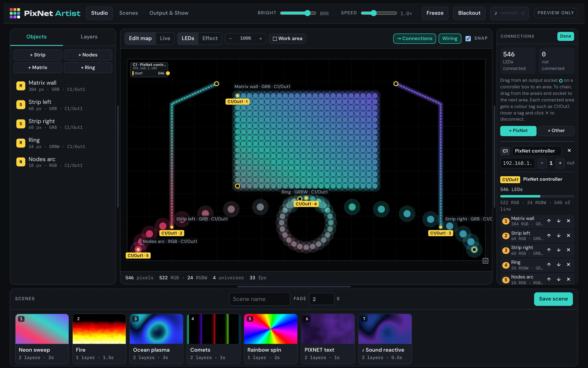The height and width of the screenshot is (368, 588).
Task: Move Strip right down in chain
Action: point(559,250)
